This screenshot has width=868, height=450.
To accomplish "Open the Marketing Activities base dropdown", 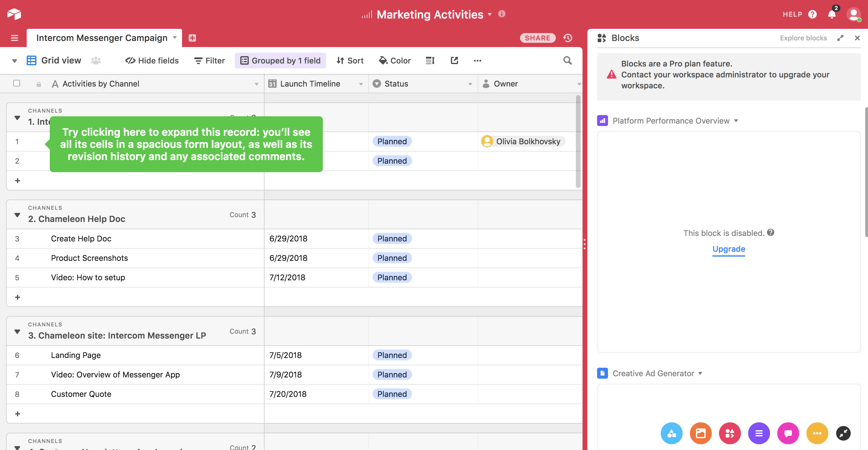I will click(490, 15).
